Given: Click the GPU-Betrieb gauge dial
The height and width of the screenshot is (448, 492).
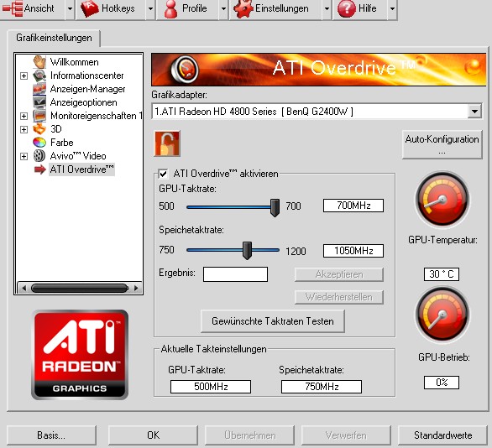Looking at the screenshot, I should coord(442,315).
